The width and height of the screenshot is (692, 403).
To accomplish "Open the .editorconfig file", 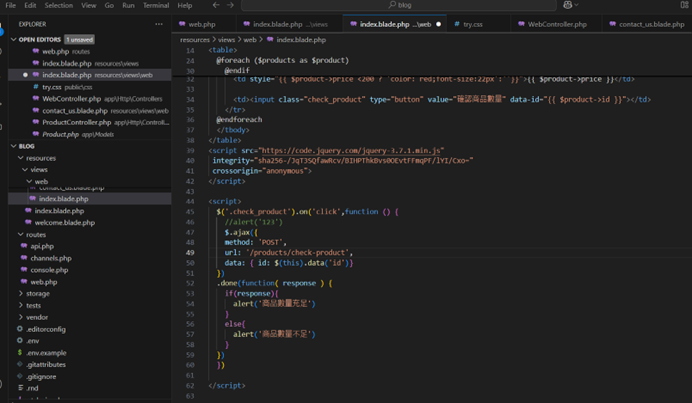I will coord(45,329).
